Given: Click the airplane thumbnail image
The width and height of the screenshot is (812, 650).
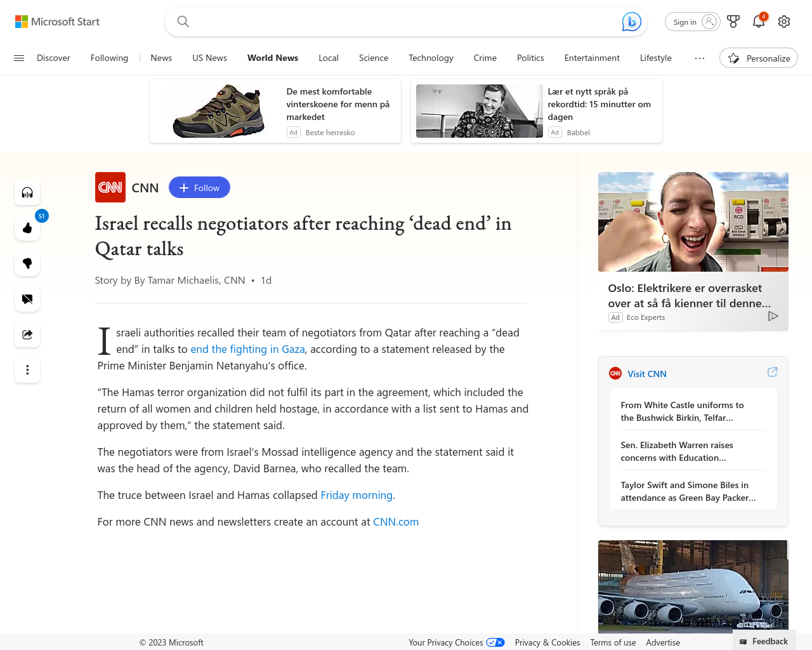Looking at the screenshot, I should (693, 587).
